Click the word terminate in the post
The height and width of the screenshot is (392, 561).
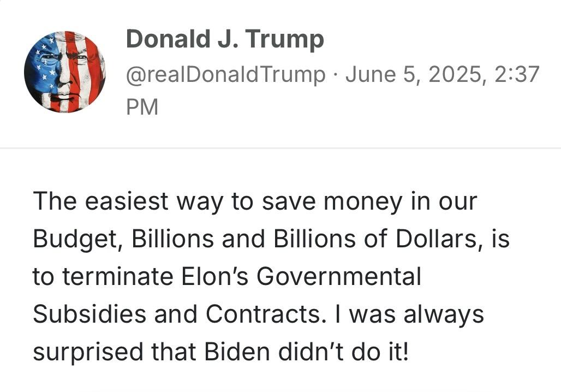tap(118, 276)
